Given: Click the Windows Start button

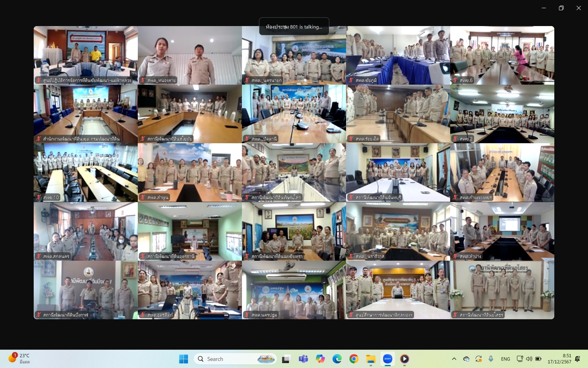Looking at the screenshot, I should click(183, 359).
